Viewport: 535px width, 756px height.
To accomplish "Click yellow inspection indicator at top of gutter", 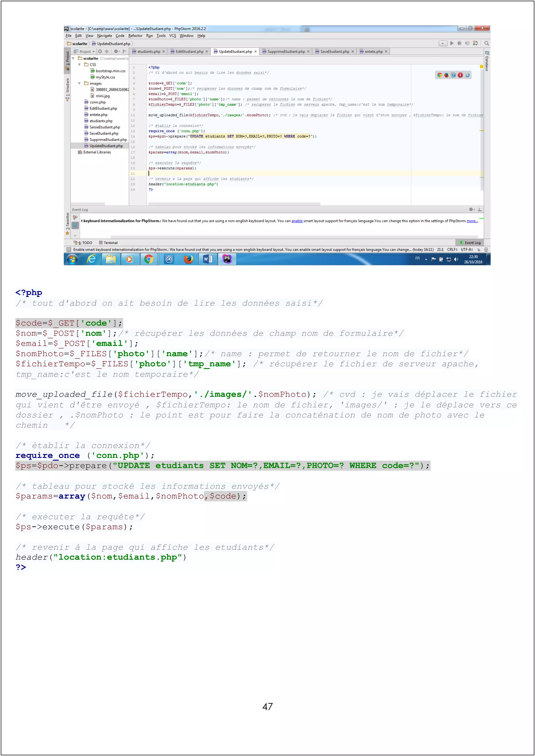I will click(x=481, y=67).
